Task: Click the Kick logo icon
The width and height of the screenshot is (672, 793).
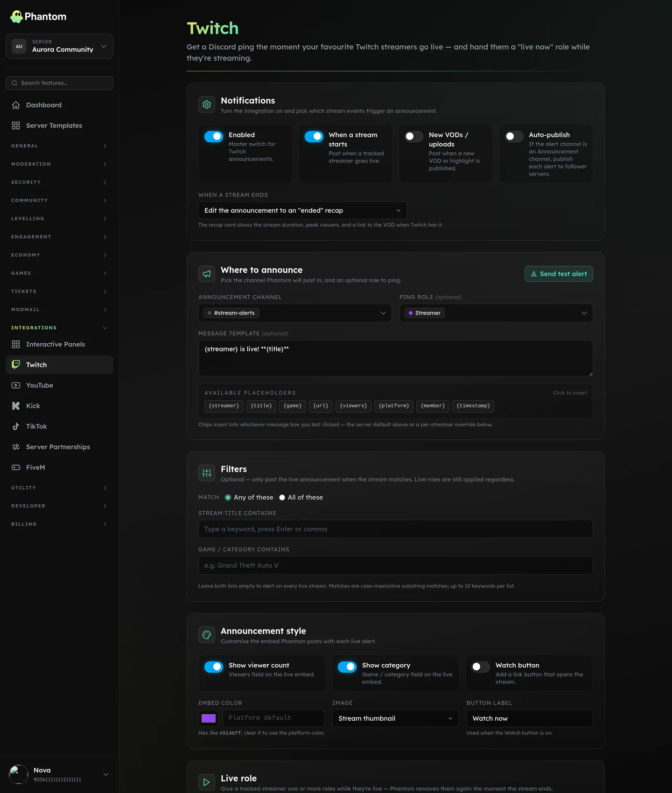Action: (16, 406)
